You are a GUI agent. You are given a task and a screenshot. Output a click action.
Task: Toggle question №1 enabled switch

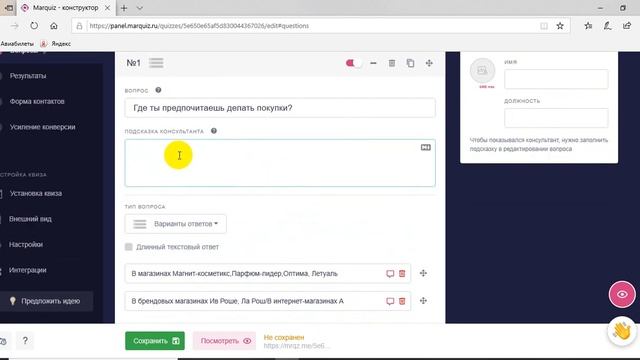point(353,63)
